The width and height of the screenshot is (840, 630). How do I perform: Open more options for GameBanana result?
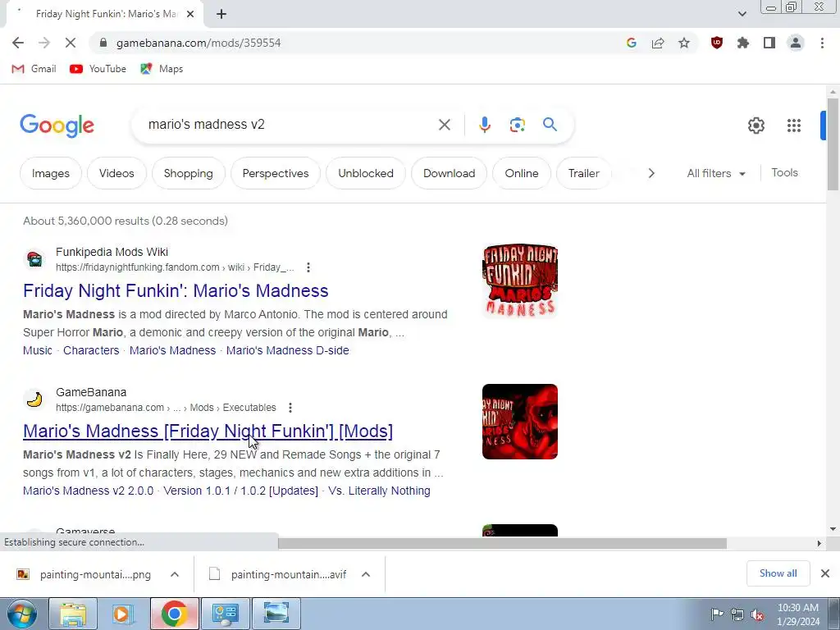pyautogui.click(x=290, y=408)
